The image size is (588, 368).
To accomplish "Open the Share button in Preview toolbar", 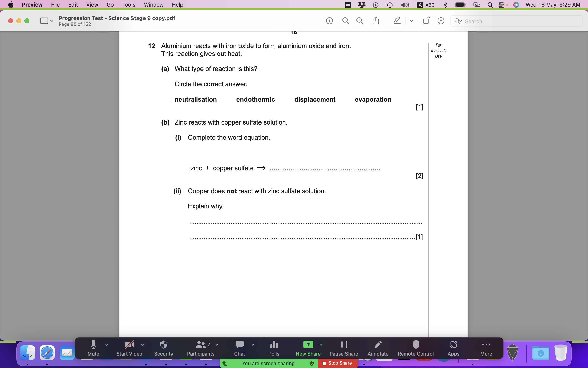I will (x=376, y=21).
